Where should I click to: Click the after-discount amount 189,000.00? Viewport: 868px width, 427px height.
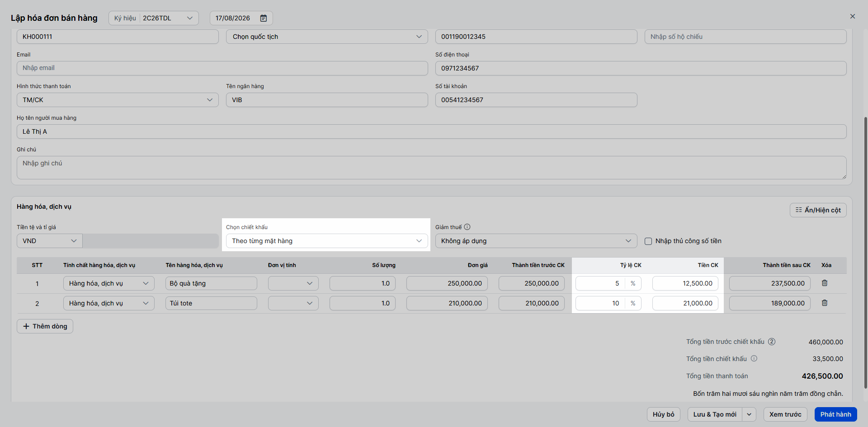click(770, 303)
